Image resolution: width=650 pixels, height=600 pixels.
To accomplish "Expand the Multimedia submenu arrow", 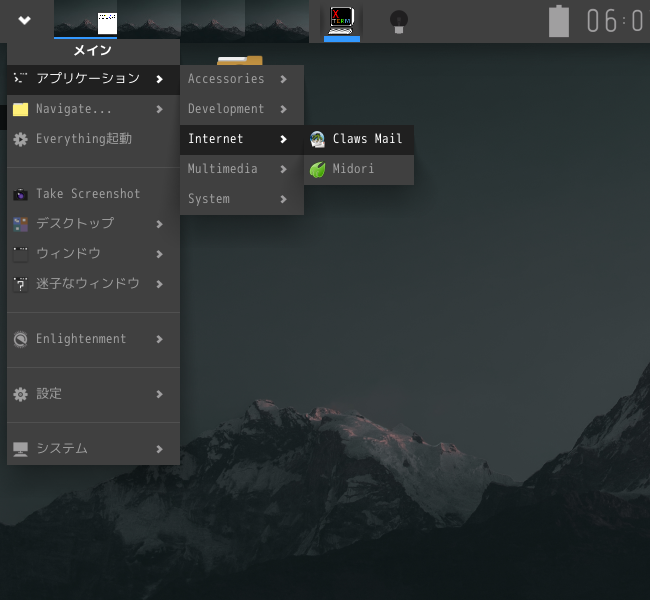I will [x=284, y=169].
